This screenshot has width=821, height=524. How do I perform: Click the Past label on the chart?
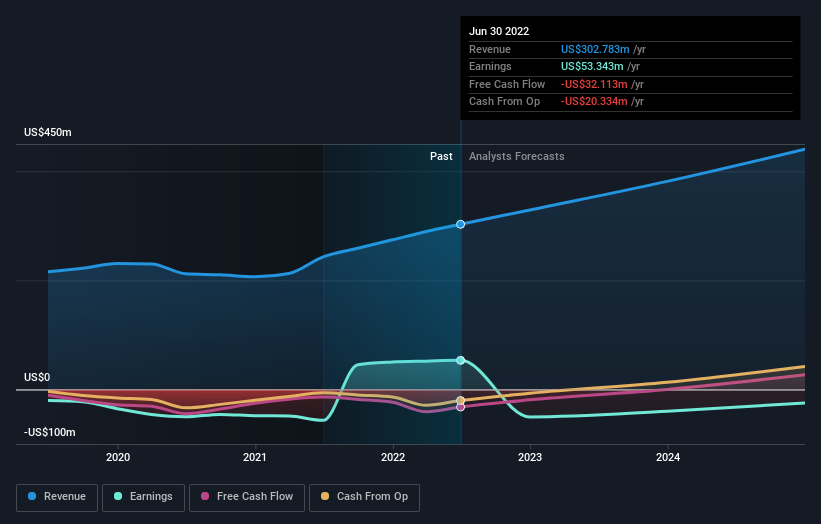click(441, 156)
